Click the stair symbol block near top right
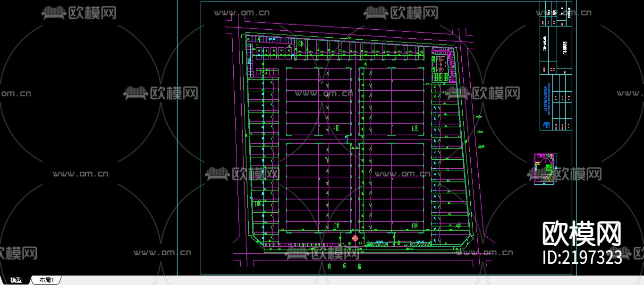Viewport: 644px width, 285px height. tap(440, 64)
